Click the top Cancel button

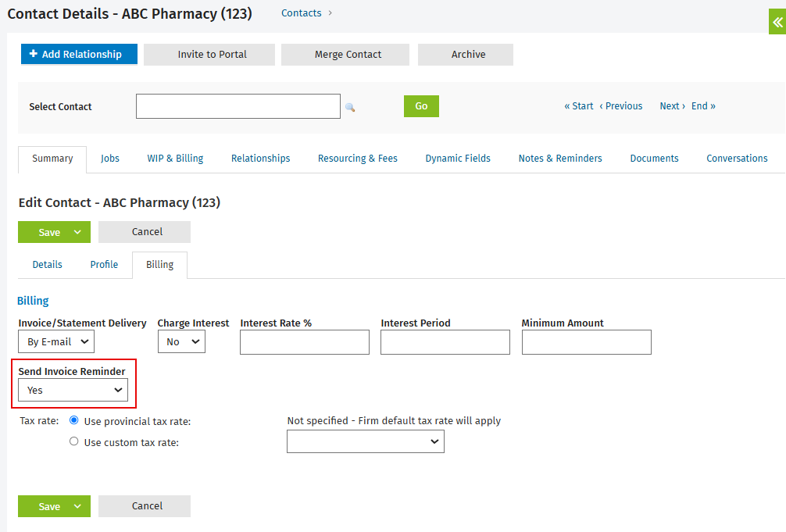[145, 232]
